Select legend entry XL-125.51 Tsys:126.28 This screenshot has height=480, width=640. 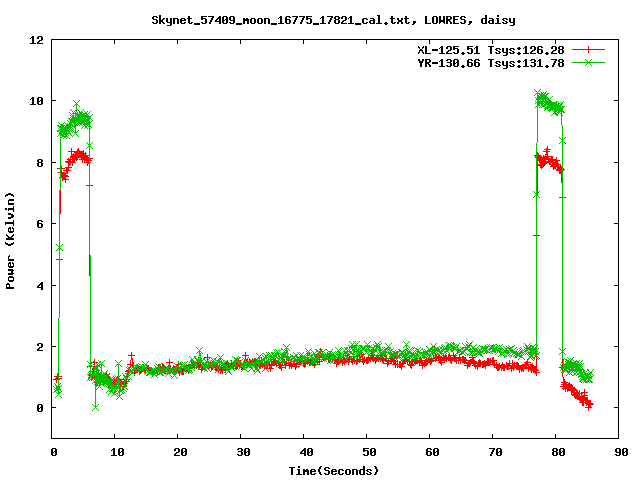click(491, 50)
